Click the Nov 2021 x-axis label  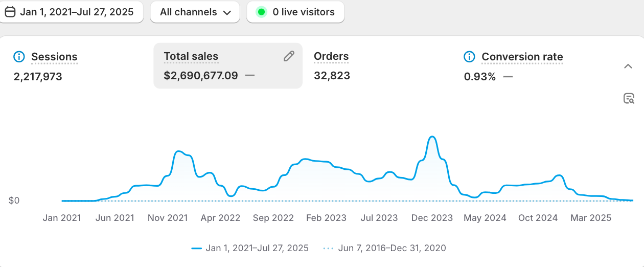[168, 218]
